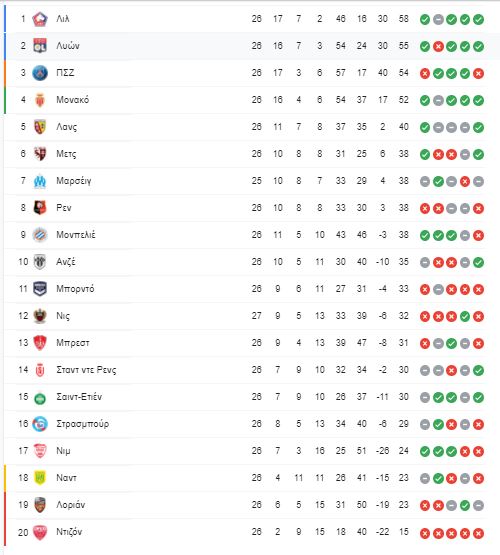Click the PSG club logo
Viewport: 500px width, 555px height.
point(40,73)
